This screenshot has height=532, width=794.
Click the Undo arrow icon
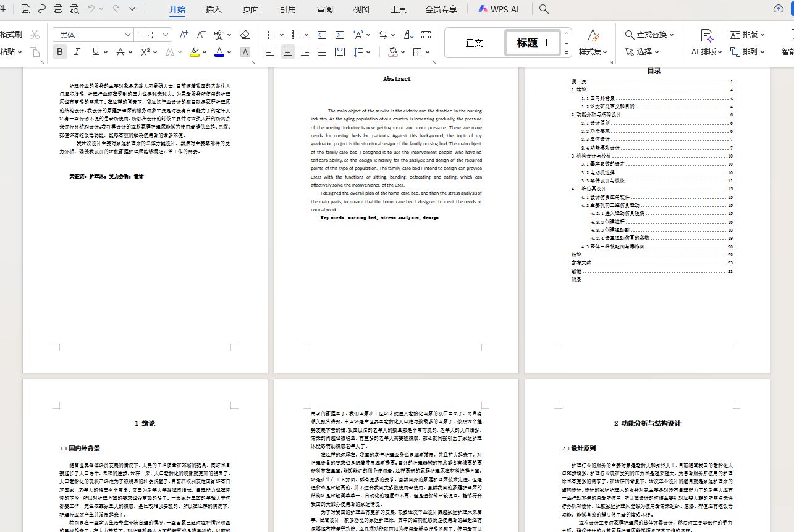(91, 9)
